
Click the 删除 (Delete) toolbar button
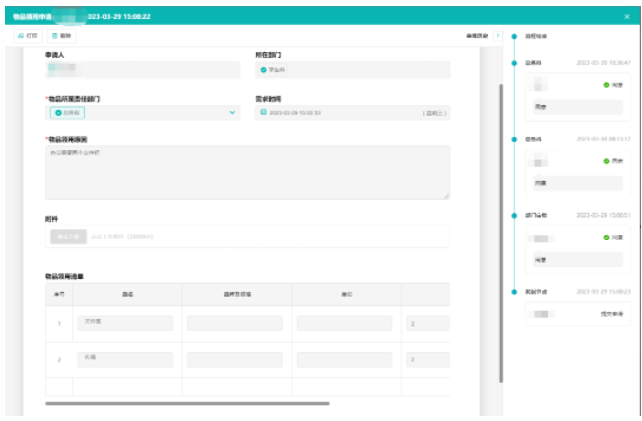pyautogui.click(x=61, y=35)
